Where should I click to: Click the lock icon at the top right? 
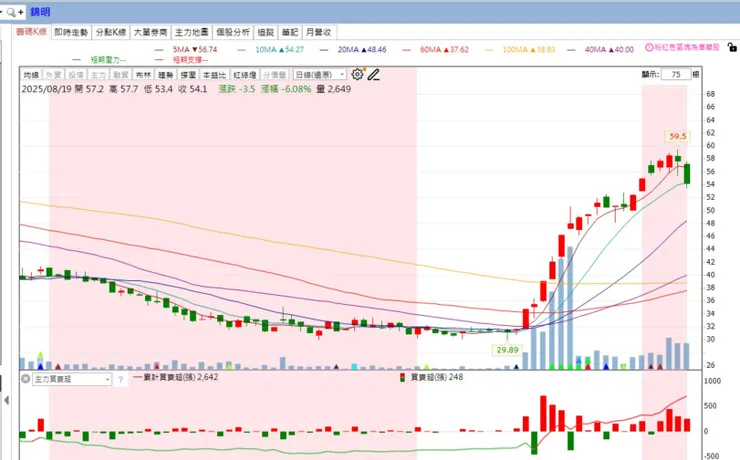732,47
